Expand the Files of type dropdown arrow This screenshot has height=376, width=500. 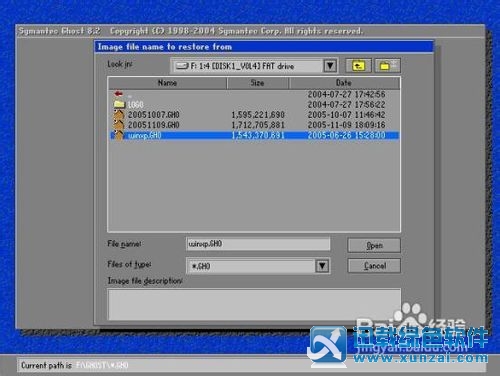322,266
